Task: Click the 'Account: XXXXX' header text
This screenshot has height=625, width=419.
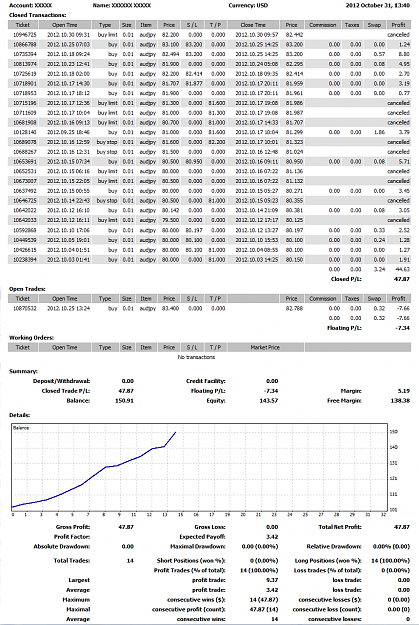Action: 30,6
